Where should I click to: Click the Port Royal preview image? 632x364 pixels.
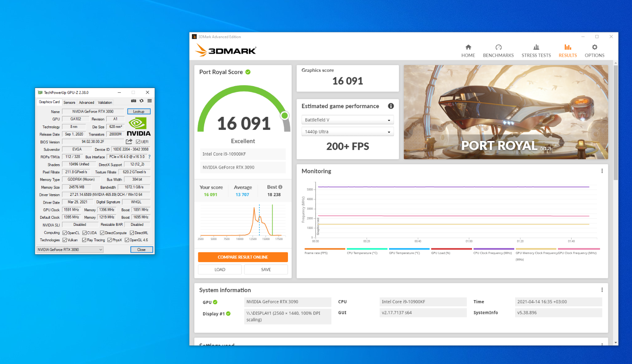[x=506, y=112]
